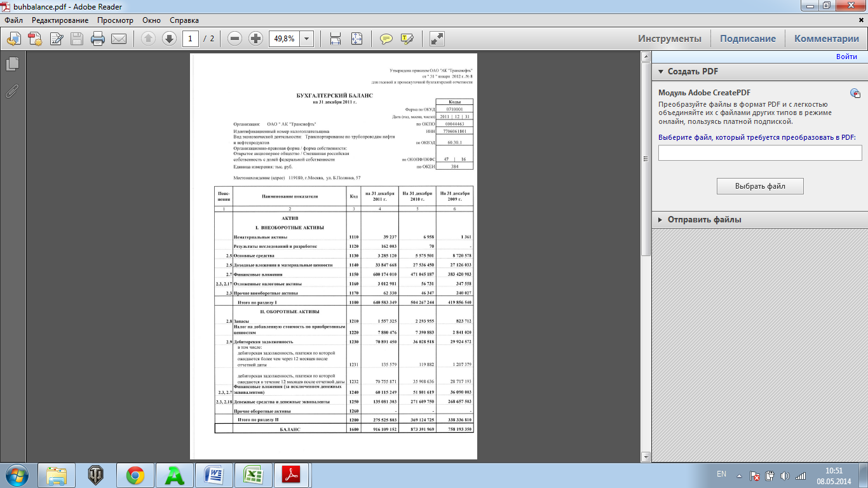Show hidden tray icons arrow
Image resolution: width=868 pixels, height=488 pixels.
[x=739, y=475]
